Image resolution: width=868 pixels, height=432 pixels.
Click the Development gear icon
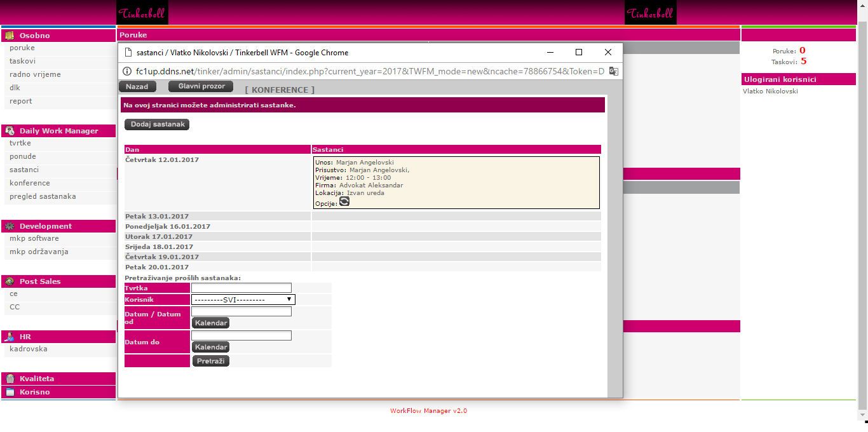click(10, 226)
